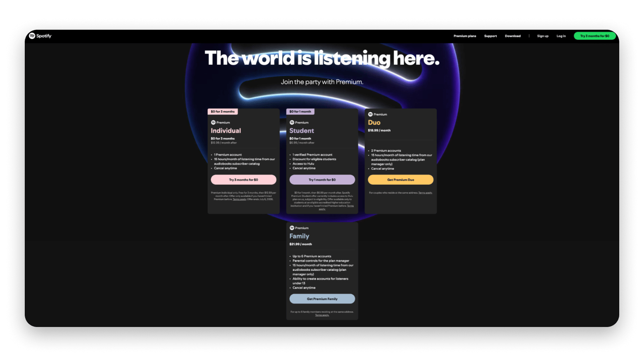This screenshot has width=644, height=360.
Task: Click the Spotify icon in the Duo card
Action: [370, 114]
